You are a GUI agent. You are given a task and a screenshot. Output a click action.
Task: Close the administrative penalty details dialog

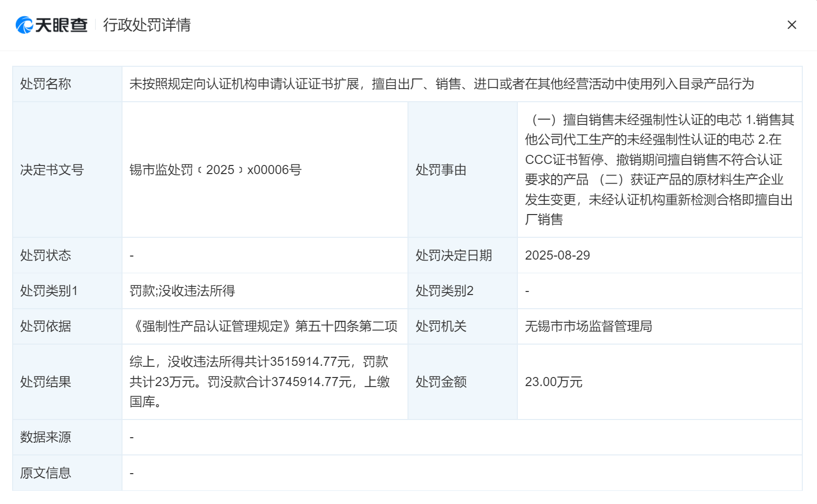pyautogui.click(x=792, y=25)
